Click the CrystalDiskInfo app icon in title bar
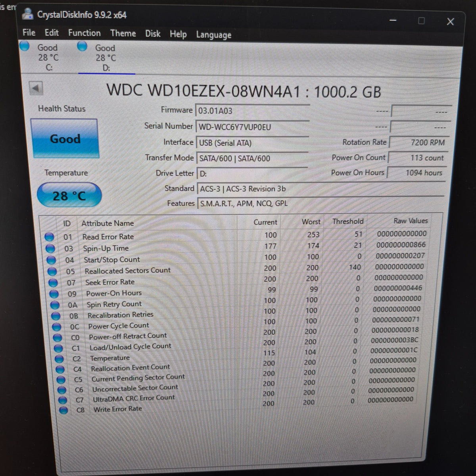 (27, 13)
